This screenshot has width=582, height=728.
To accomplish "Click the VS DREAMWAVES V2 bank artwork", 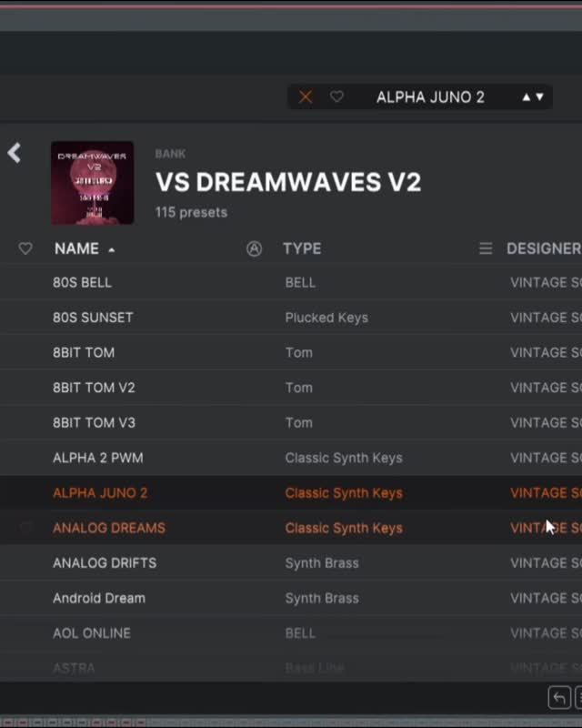I will point(93,182).
